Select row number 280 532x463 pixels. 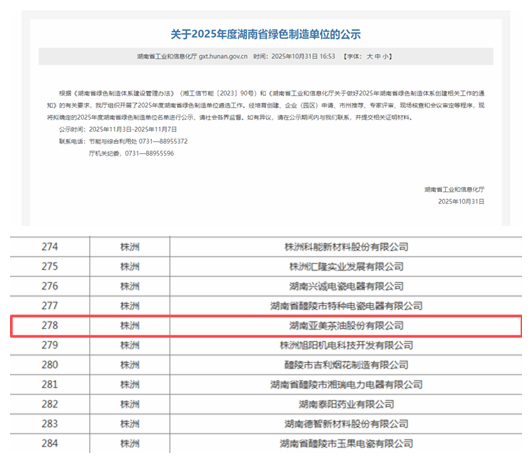(50, 365)
